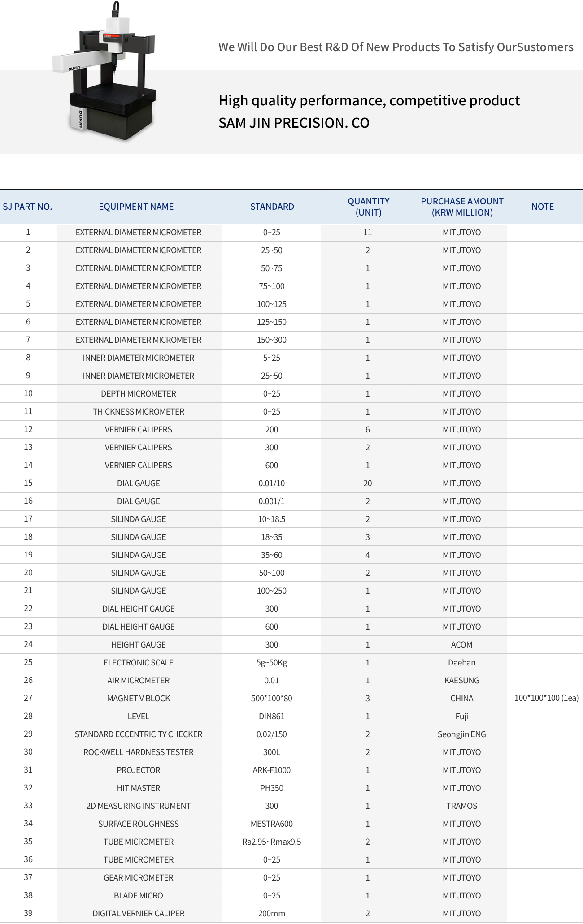Click standard '50~75' cell
583x924 pixels.
click(x=272, y=268)
